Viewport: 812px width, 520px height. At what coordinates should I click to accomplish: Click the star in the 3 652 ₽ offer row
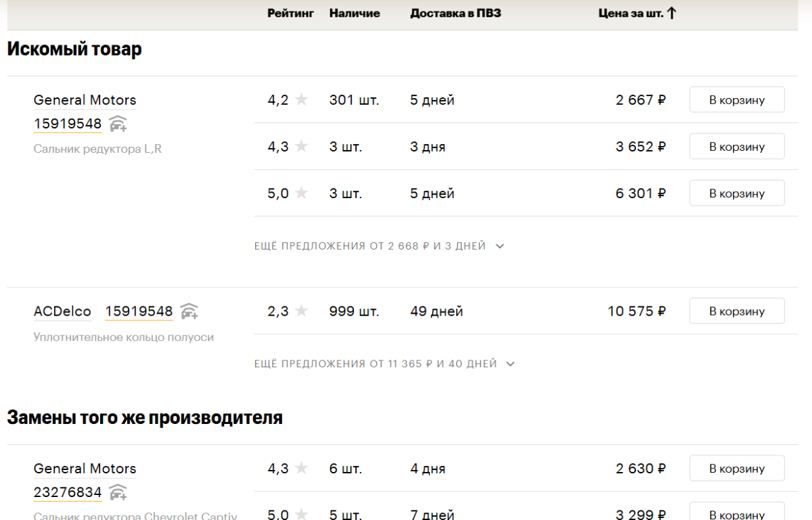tap(301, 147)
